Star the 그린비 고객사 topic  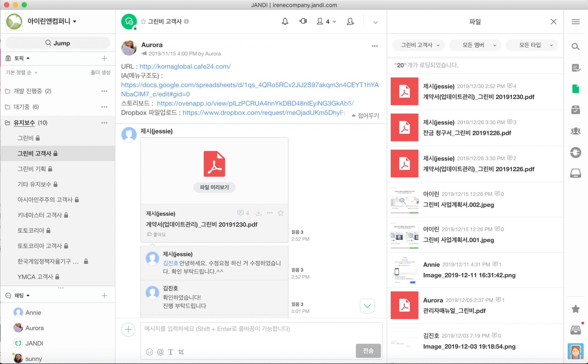click(x=143, y=22)
